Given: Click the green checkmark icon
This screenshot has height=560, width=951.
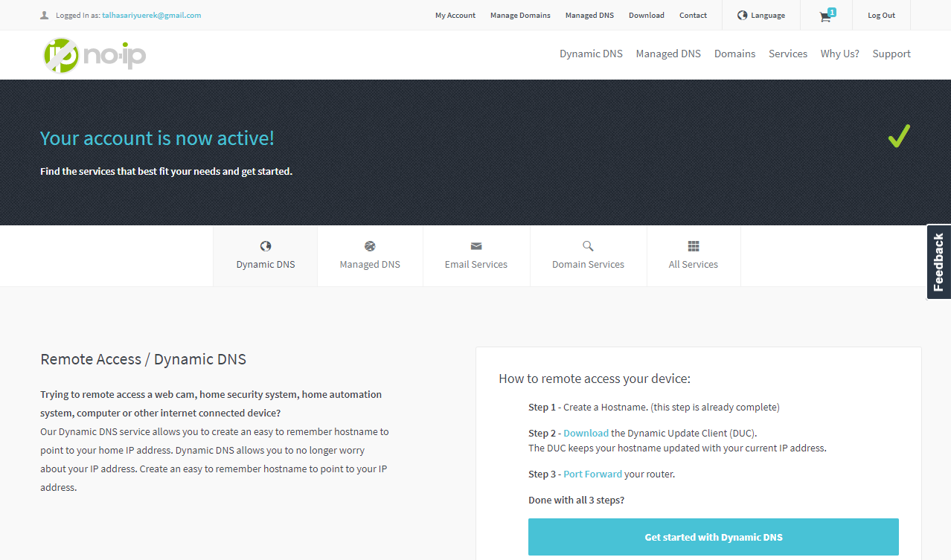Looking at the screenshot, I should 899,136.
